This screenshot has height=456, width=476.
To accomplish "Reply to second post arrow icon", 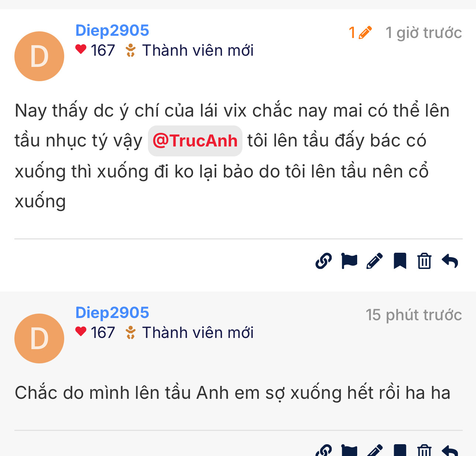I will pos(450,451).
